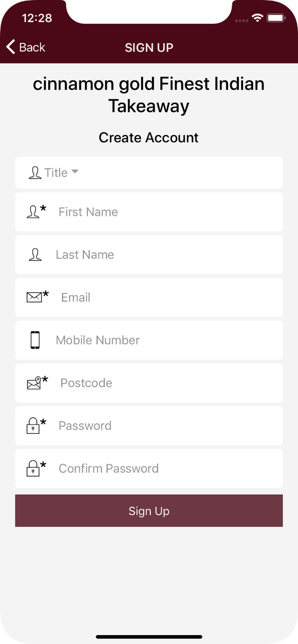Click the Confirm Password field
This screenshot has height=644, width=298.
(149, 469)
